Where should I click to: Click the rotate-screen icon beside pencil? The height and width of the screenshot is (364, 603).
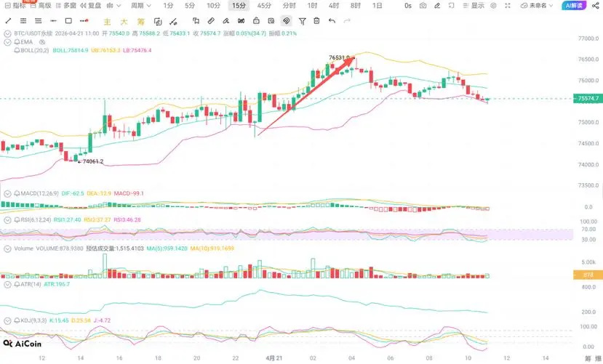[x=451, y=5]
